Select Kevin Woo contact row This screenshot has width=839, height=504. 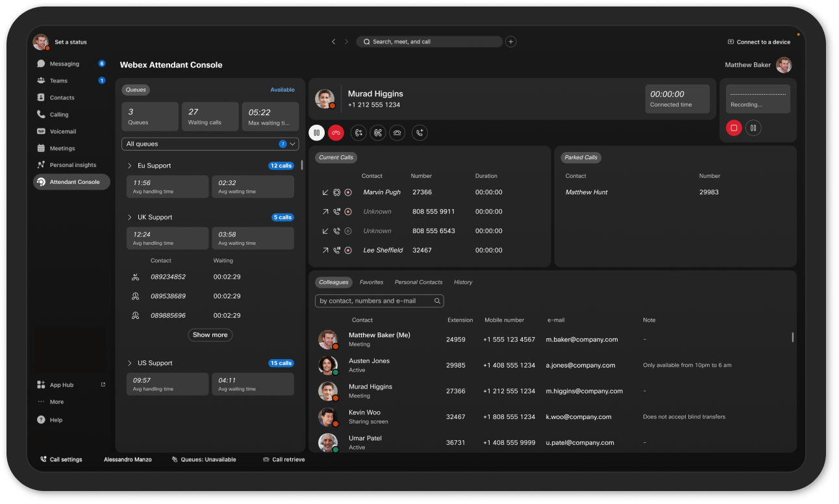[x=553, y=417]
